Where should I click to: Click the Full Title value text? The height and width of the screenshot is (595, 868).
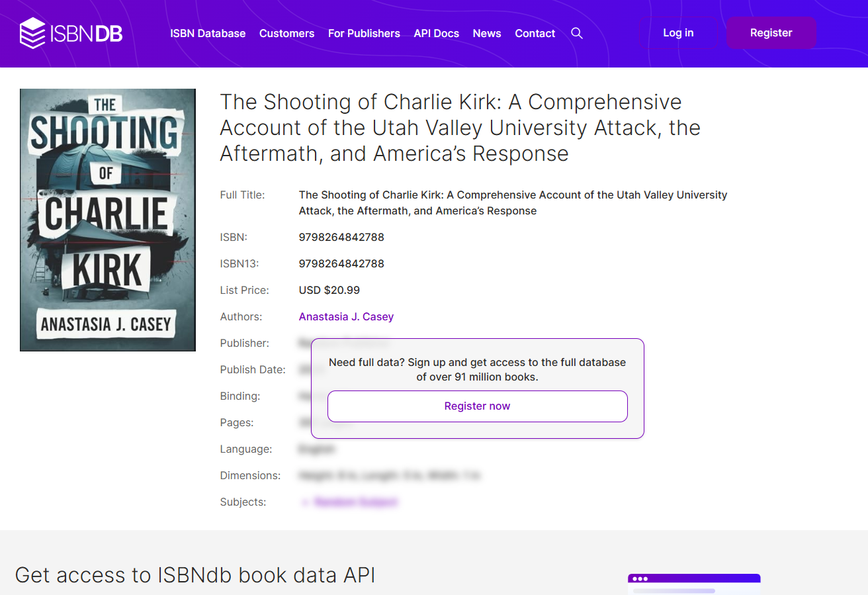click(x=513, y=203)
